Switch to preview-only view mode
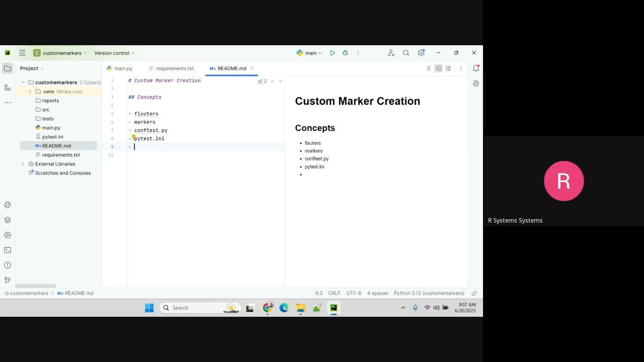The image size is (644, 362). pyautogui.click(x=448, y=68)
